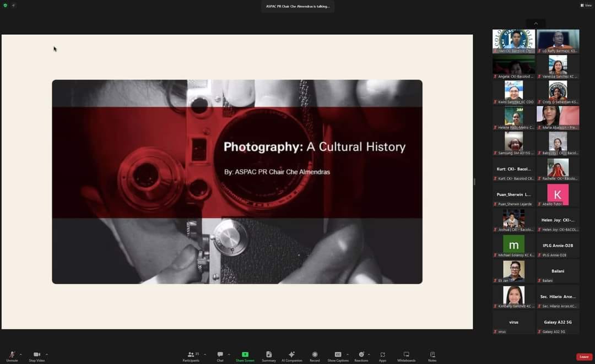
Task: Open Whiteboards
Action: [406, 356]
